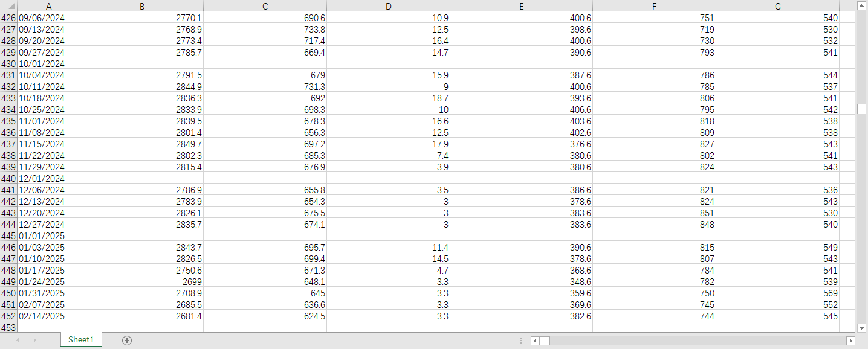Select cell with value 348.6

tap(521, 282)
